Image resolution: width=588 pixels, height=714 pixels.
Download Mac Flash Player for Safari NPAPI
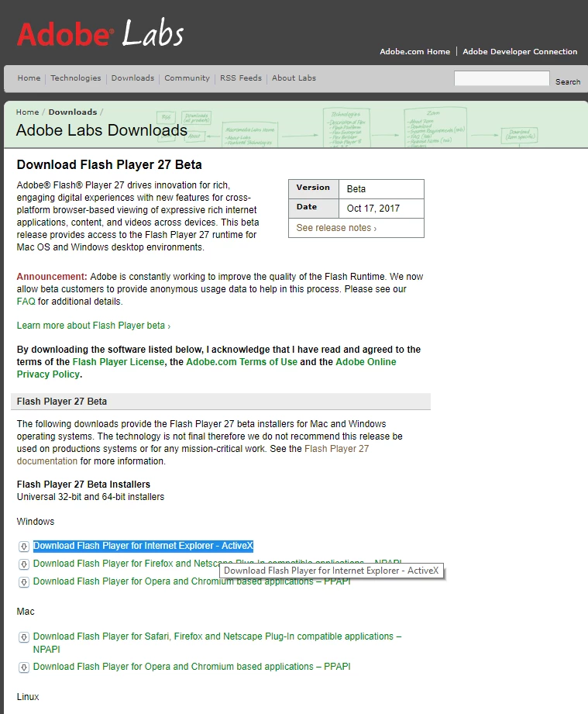coord(217,643)
